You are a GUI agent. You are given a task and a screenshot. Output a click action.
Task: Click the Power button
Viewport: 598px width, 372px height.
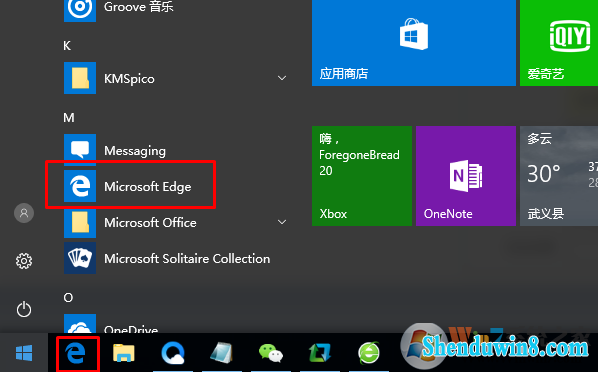[24, 309]
